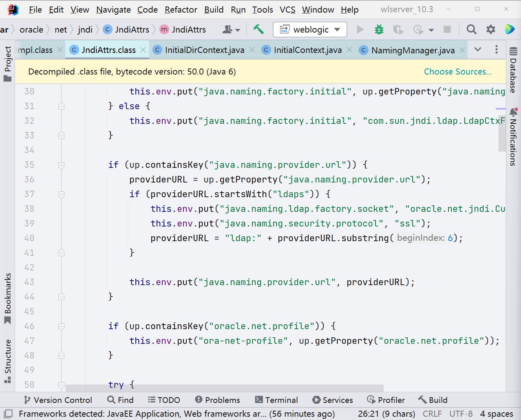Open the Project tool window

pos(7,62)
